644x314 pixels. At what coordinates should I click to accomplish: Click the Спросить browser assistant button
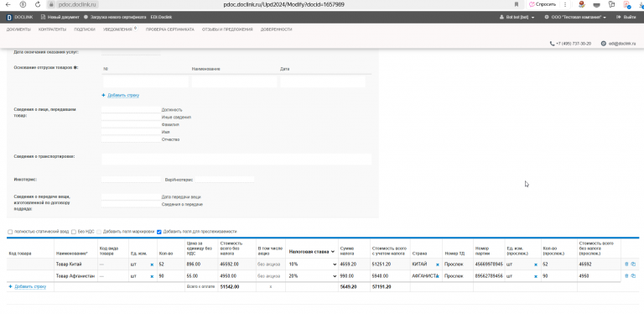click(543, 4)
